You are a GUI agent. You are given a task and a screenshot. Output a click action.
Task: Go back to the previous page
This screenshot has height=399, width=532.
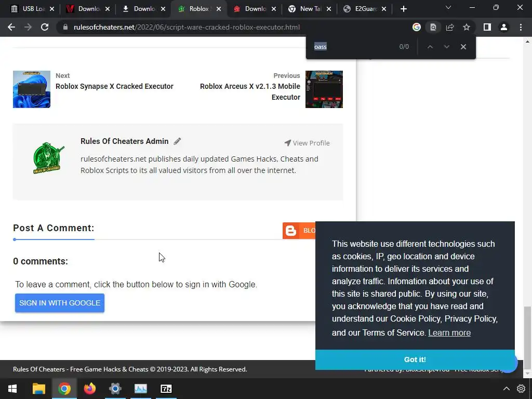(x=11, y=27)
